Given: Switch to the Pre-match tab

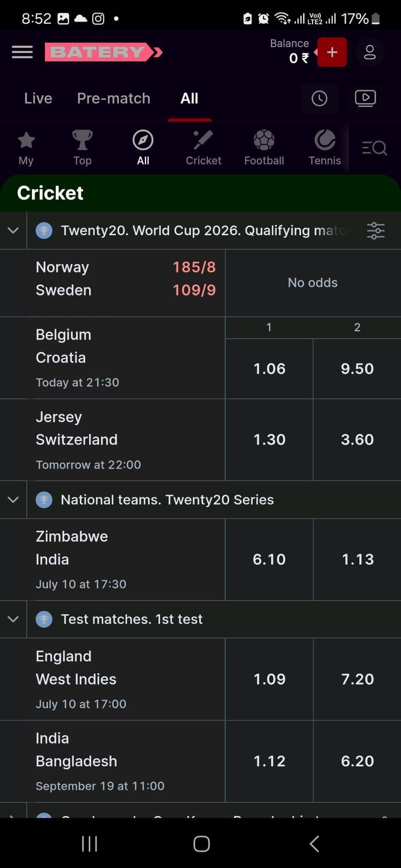Looking at the screenshot, I should point(113,98).
